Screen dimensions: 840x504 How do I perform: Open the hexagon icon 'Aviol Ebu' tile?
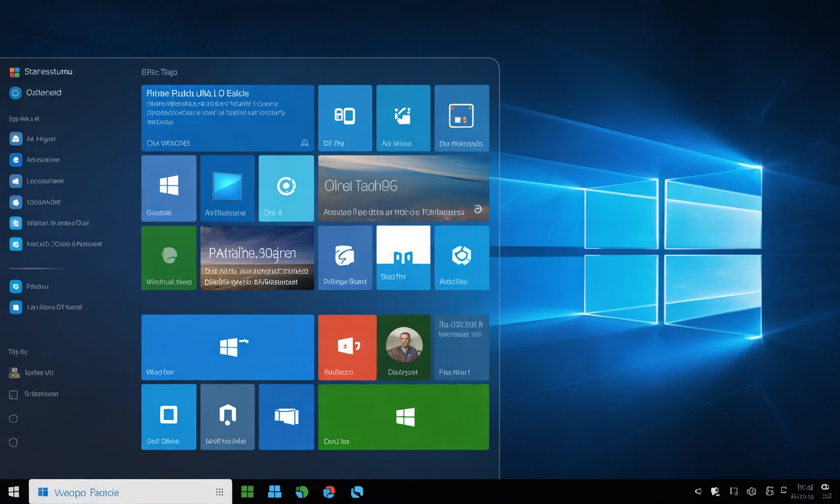(461, 258)
